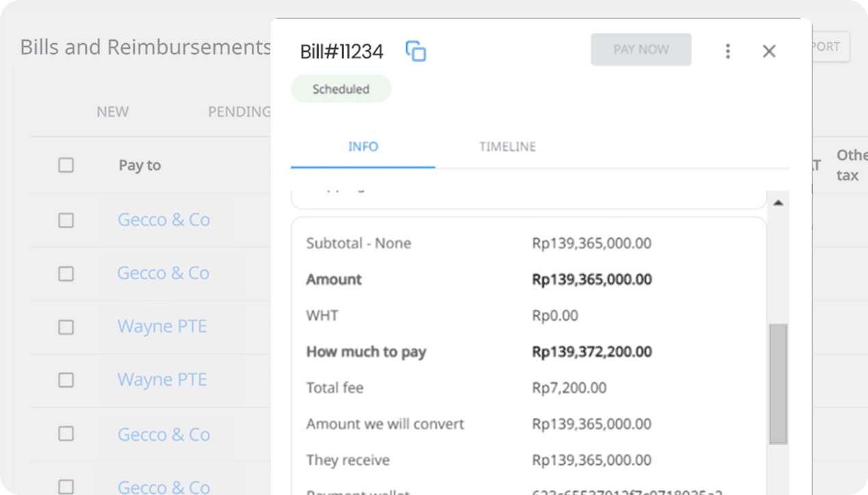Close the bill details panel
Viewport: 868px width, 495px height.
click(769, 51)
